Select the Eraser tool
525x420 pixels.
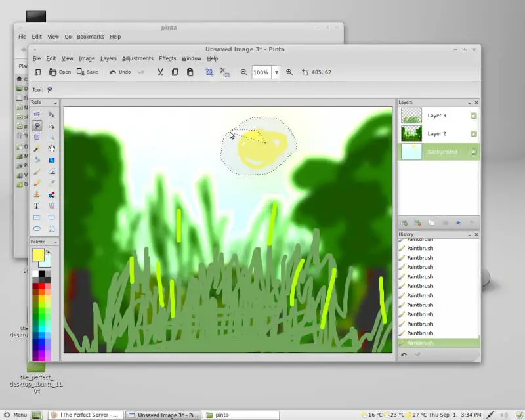52,171
